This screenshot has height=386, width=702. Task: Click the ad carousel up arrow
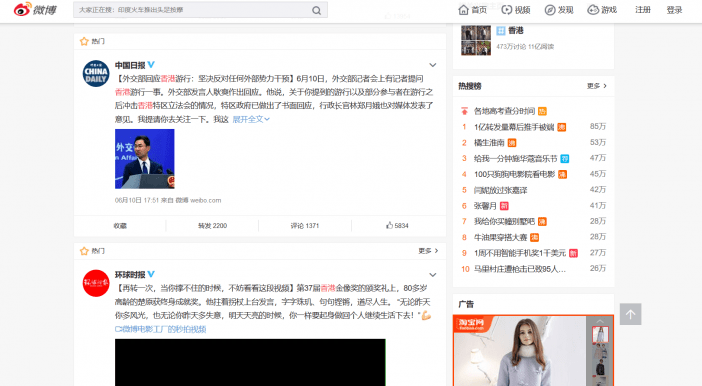coord(600,321)
